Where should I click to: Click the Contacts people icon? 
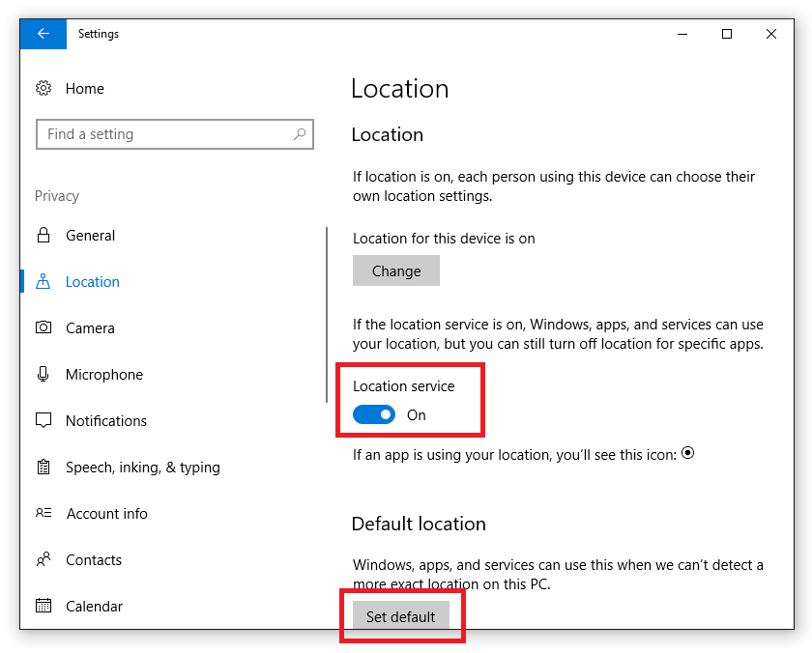point(43,559)
